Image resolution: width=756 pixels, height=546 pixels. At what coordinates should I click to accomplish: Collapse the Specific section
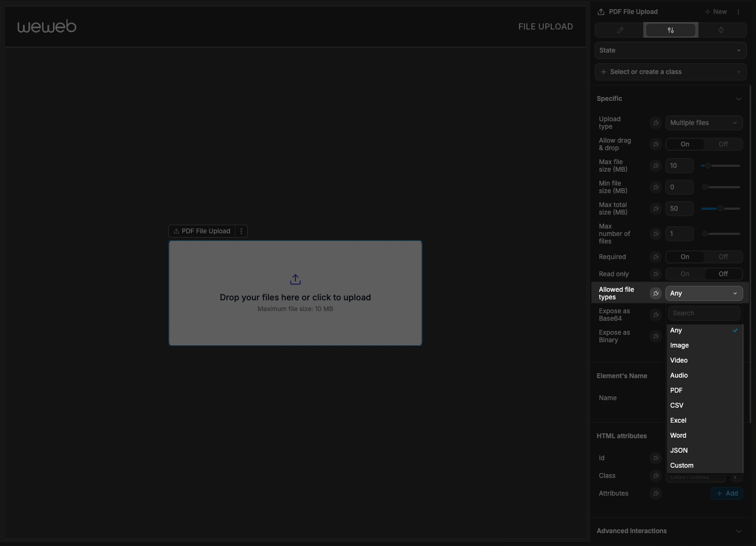(738, 99)
